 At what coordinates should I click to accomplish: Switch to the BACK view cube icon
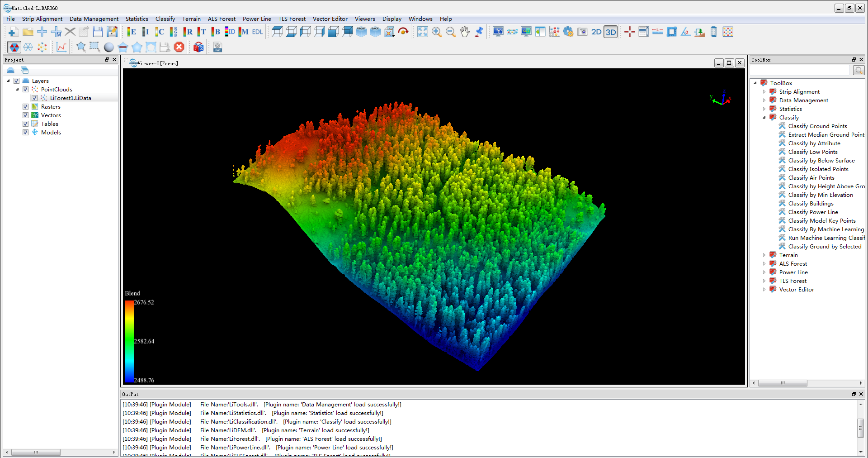coord(375,32)
